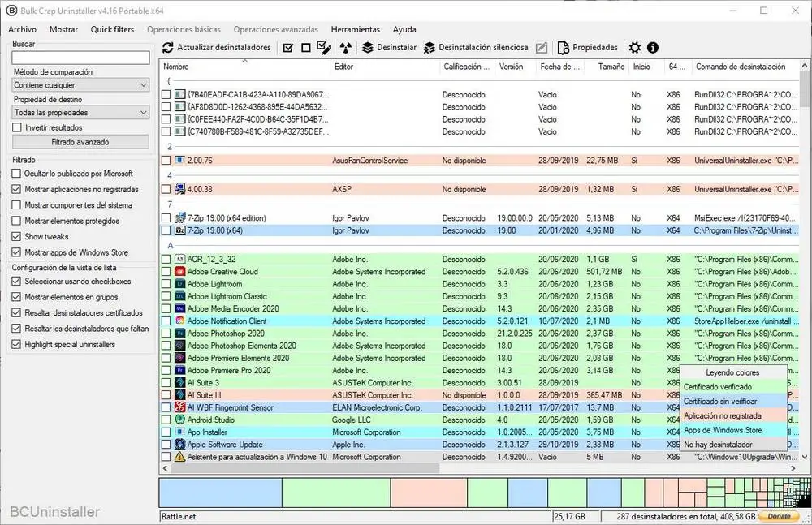Click the 7-Zip 19.00 (x64 edition) icon
The image size is (812, 525).
coord(179,217)
